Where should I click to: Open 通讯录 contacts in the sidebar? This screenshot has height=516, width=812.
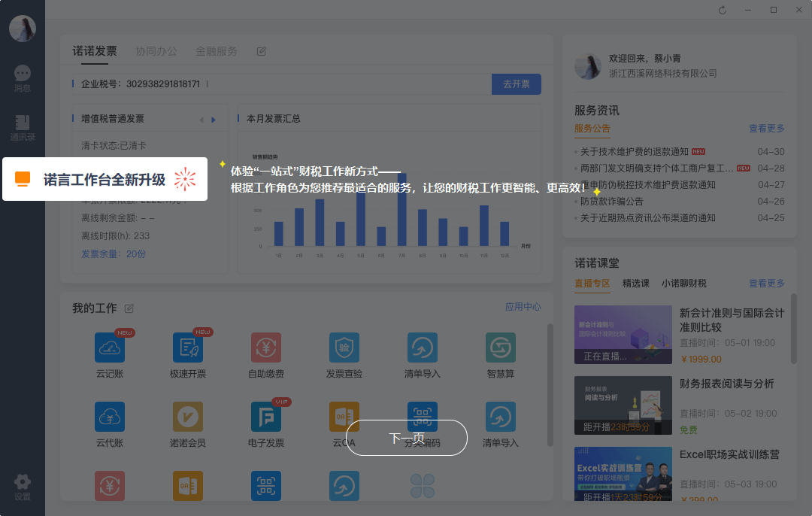pyautogui.click(x=22, y=128)
